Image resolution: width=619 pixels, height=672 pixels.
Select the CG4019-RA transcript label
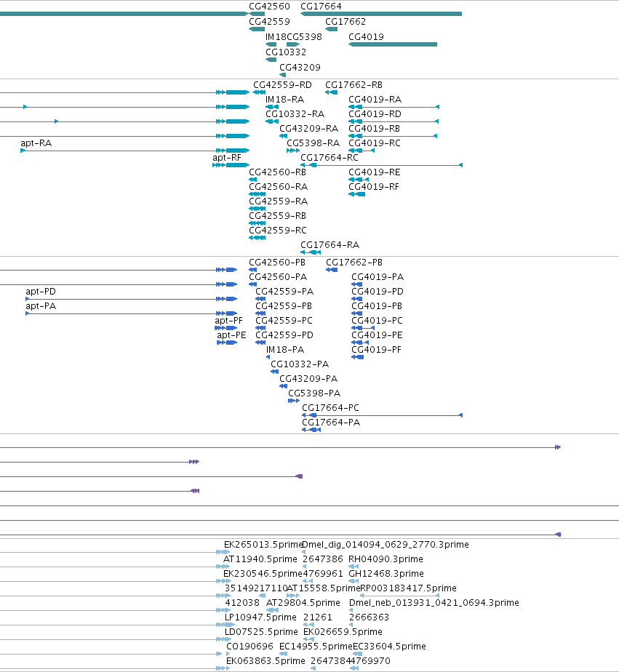coord(375,100)
